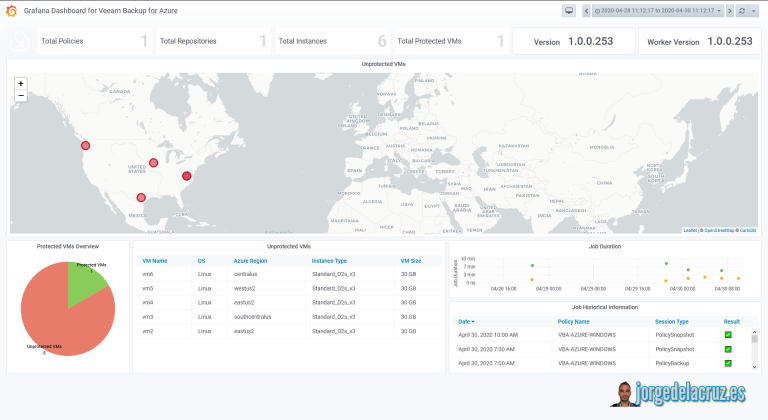The width and height of the screenshot is (768, 420).
Task: Sort table by Policy Name column
Action: 574,321
